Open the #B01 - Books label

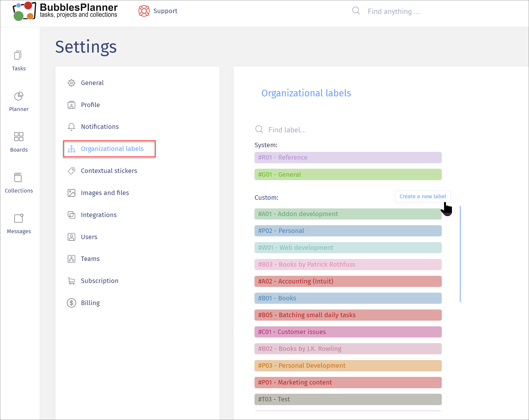pyautogui.click(x=348, y=298)
